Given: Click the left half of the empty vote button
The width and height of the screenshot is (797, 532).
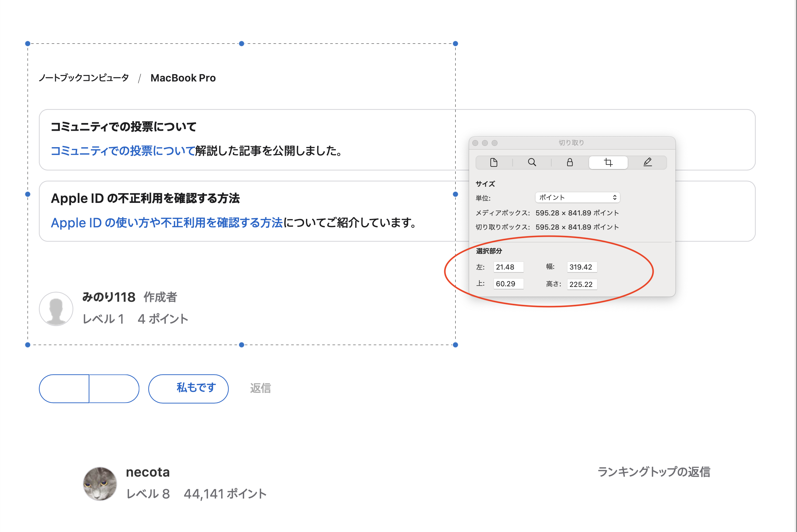Looking at the screenshot, I should tap(64, 389).
